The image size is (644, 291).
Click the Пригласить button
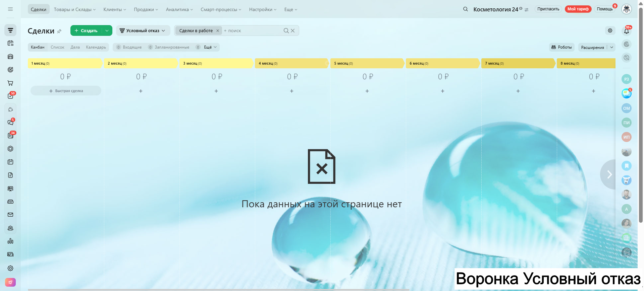click(548, 9)
